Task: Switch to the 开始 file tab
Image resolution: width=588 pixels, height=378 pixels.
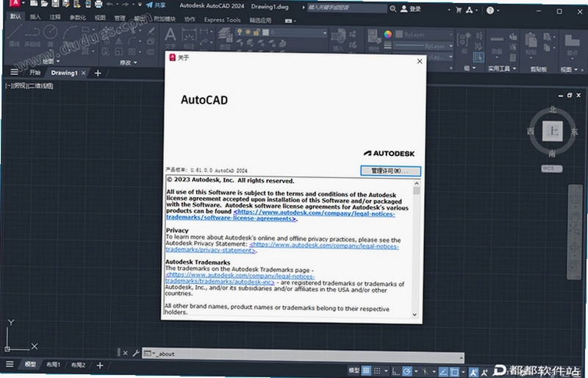Action: point(35,72)
